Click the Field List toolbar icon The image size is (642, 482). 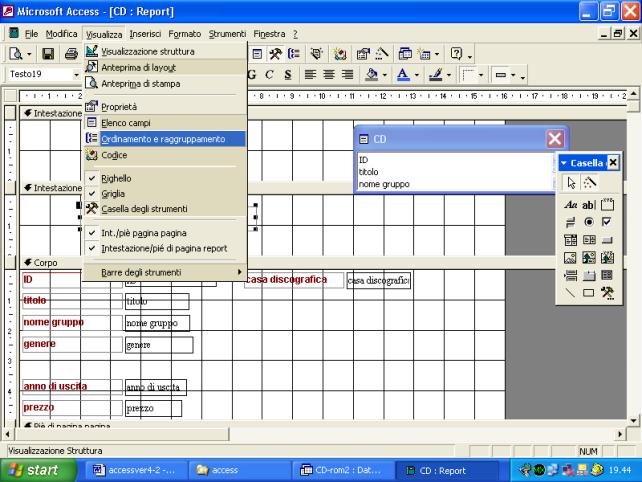point(257,54)
